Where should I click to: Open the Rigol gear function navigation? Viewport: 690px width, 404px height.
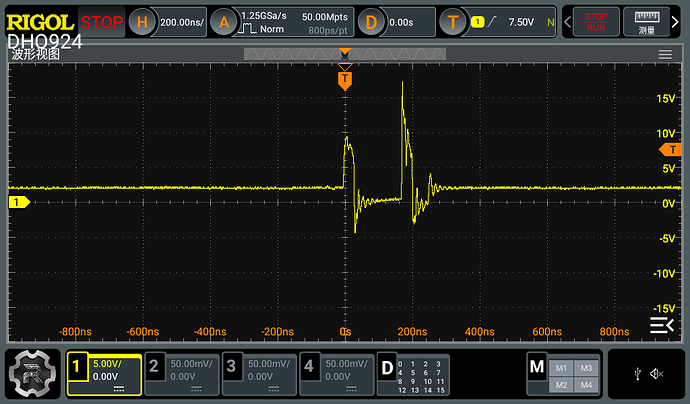(x=33, y=374)
